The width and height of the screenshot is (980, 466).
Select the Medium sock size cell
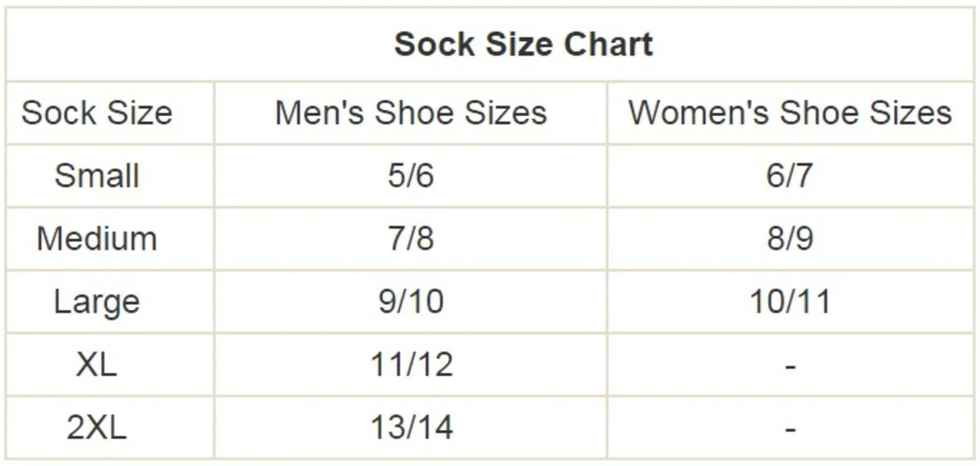96,239
